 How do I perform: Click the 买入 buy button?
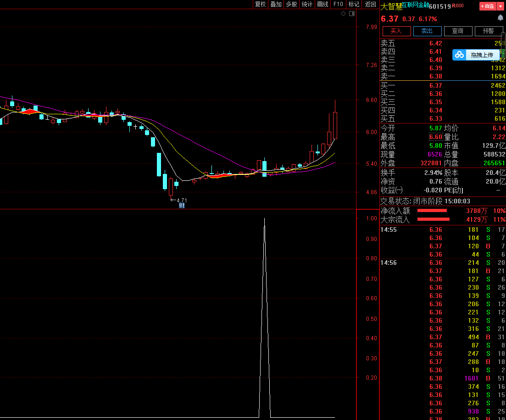[x=396, y=31]
